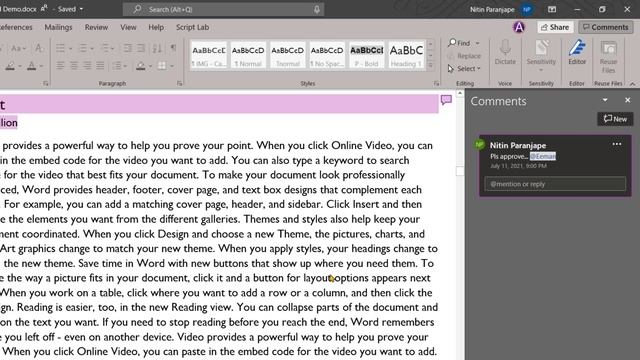Click the purple A add-in icon
This screenshot has height=360, width=640.
pos(519,27)
